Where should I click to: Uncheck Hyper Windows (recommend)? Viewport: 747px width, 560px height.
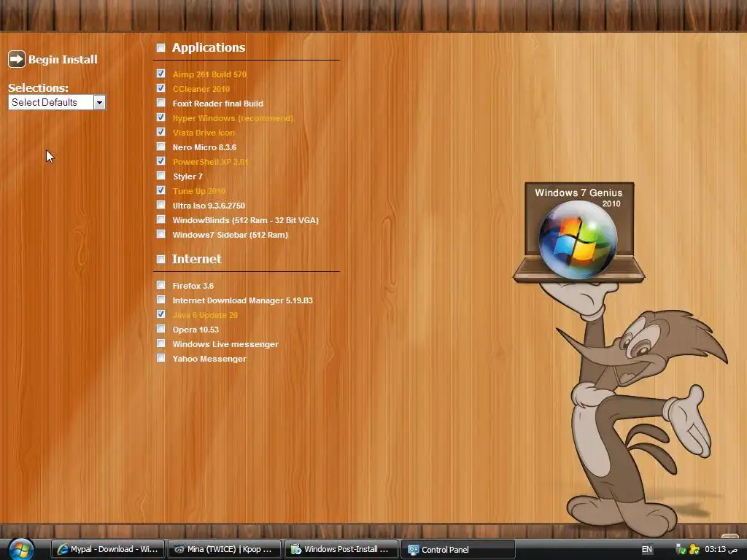pos(161,117)
